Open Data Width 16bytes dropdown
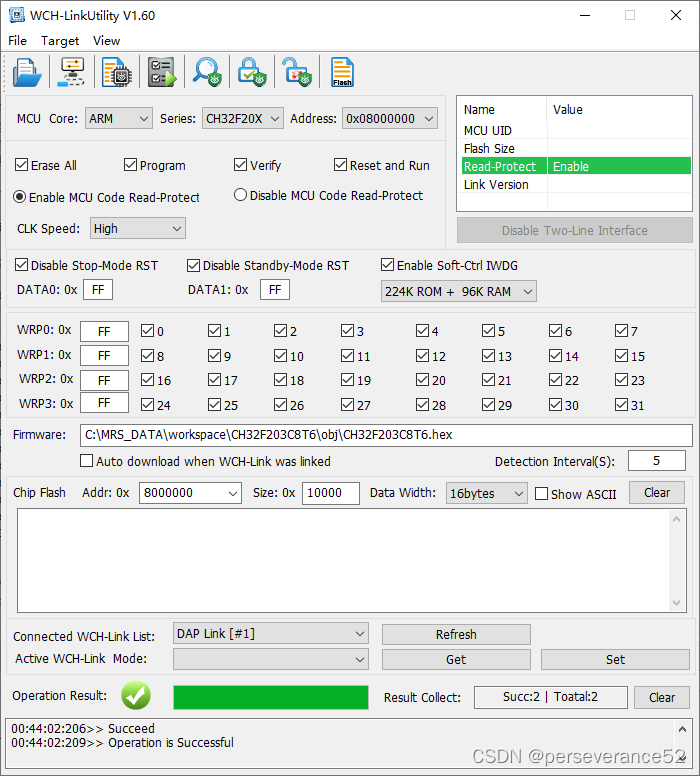This screenshot has width=700, height=776. [x=487, y=493]
